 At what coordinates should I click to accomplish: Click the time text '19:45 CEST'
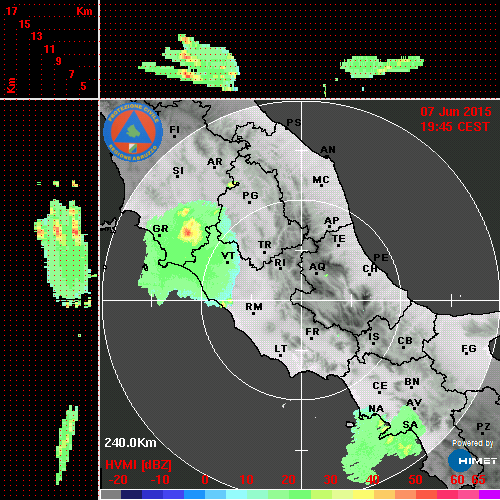point(455,127)
